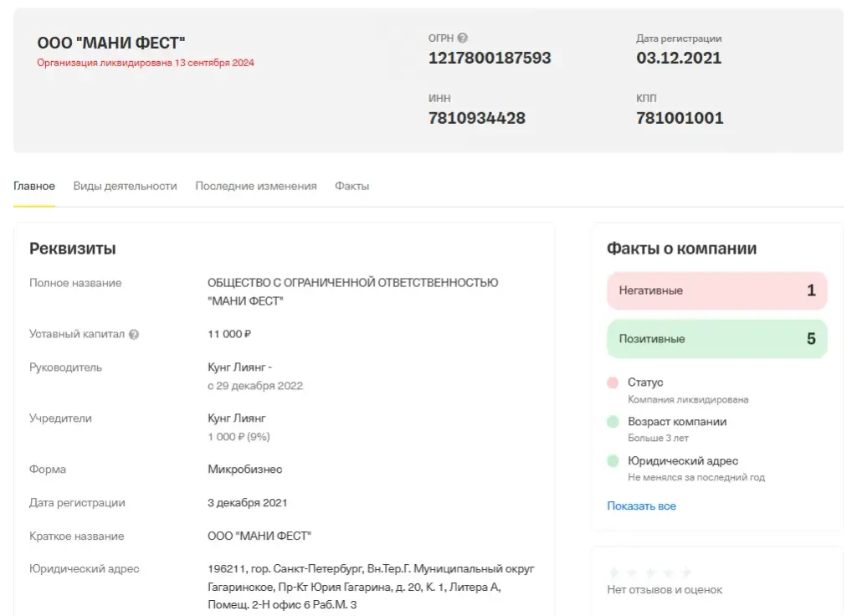Click founder name Кунг Лиянг
The height and width of the screenshot is (616, 857).
[x=236, y=418]
